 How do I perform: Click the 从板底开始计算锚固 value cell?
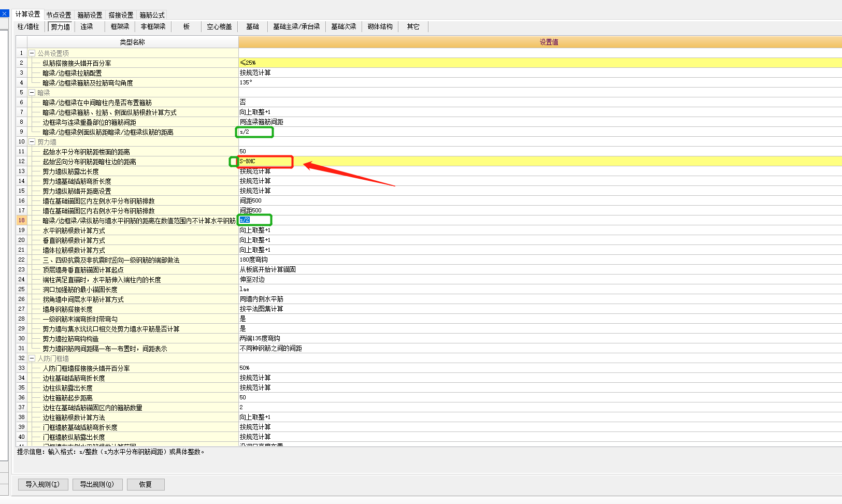[x=540, y=269]
